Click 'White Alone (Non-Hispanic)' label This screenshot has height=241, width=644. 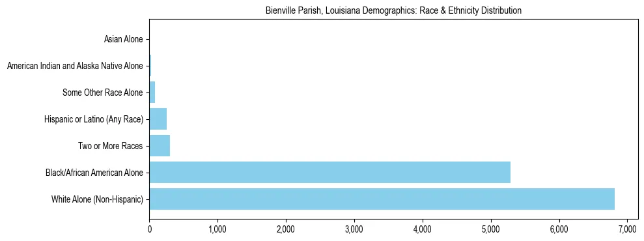(97, 199)
